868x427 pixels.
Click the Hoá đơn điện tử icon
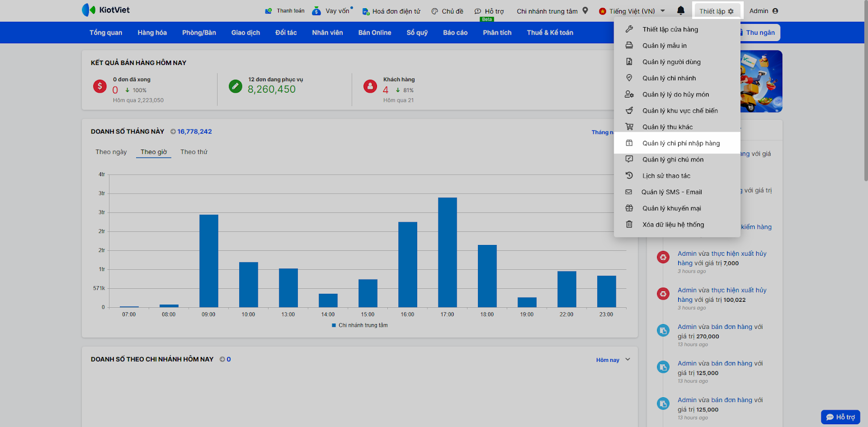coord(366,11)
